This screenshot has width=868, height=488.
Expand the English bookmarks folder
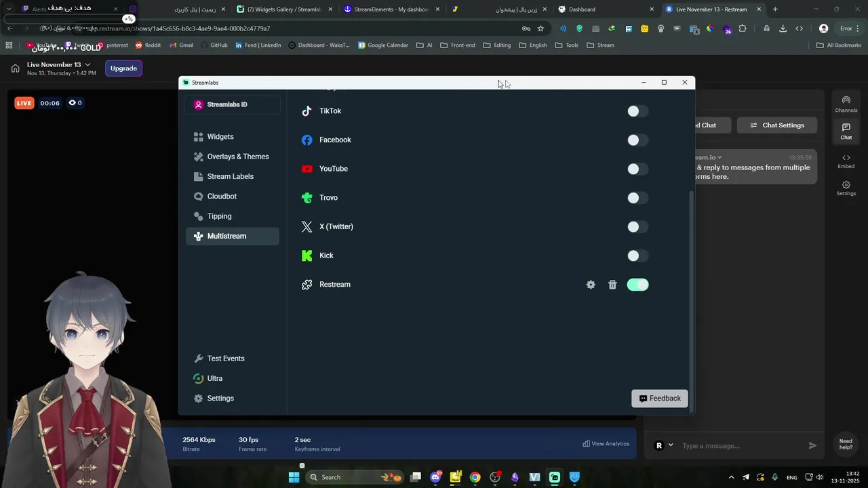532,45
